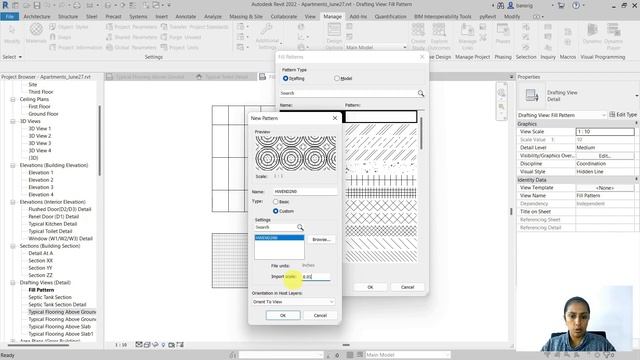The height and width of the screenshot is (360, 640).
Task: Click the Settings search field in New Pattern
Action: pos(276,227)
